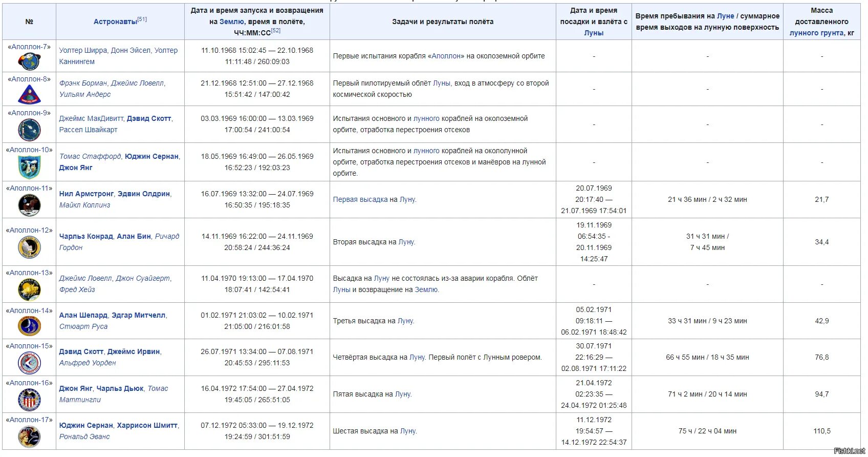Open Нил Армстронг astronaut link
868x457 pixels.
pyautogui.click(x=86, y=194)
